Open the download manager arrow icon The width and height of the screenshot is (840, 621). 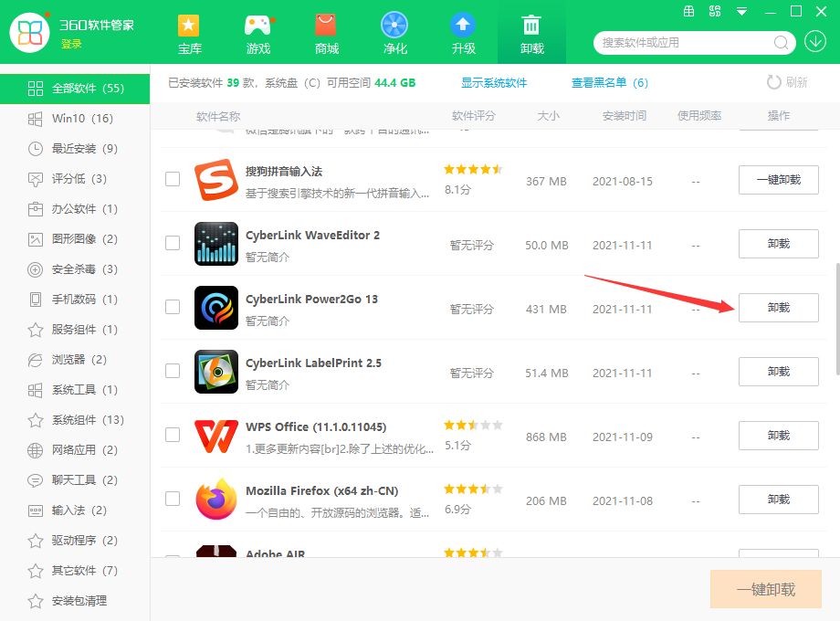click(x=815, y=42)
